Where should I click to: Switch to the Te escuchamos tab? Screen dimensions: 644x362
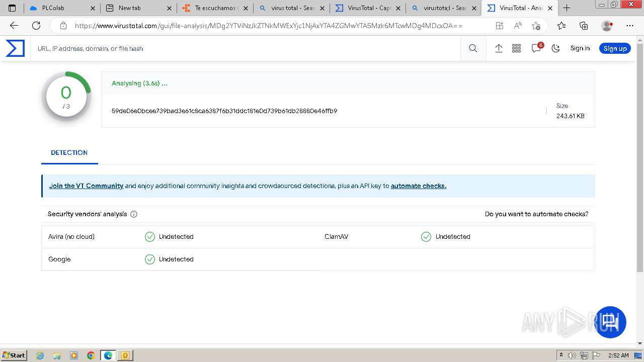pyautogui.click(x=215, y=8)
